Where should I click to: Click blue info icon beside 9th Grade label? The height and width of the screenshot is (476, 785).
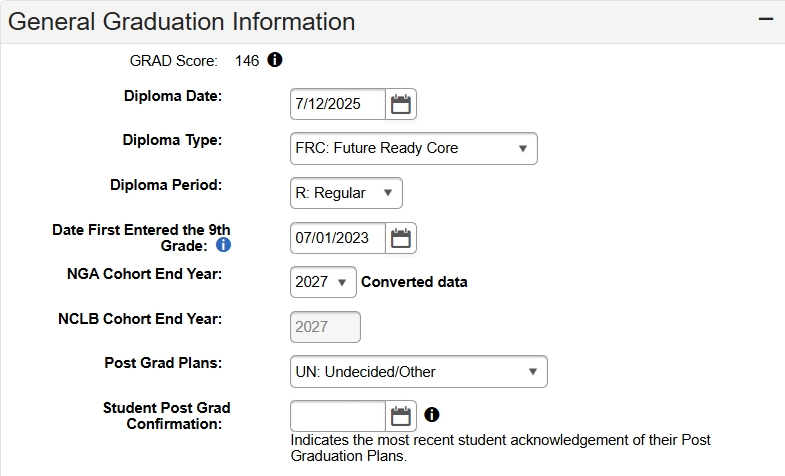click(224, 245)
